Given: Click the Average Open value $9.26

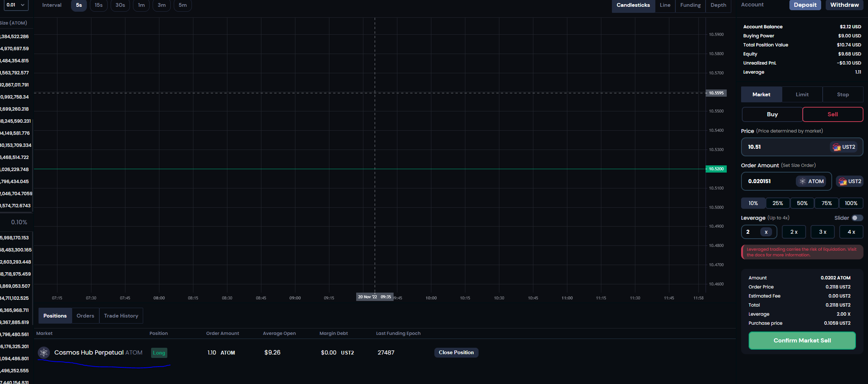Looking at the screenshot, I should [272, 352].
